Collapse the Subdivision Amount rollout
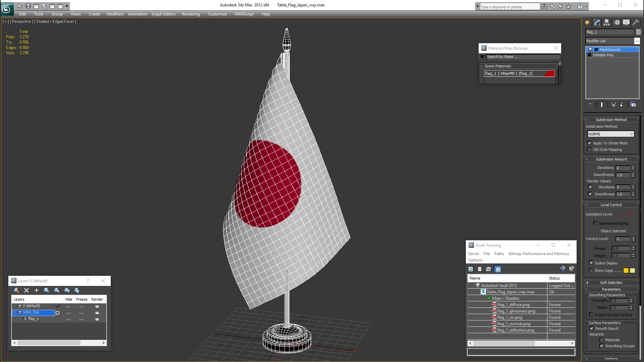Image resolution: width=644 pixels, height=362 pixels. coord(611,159)
